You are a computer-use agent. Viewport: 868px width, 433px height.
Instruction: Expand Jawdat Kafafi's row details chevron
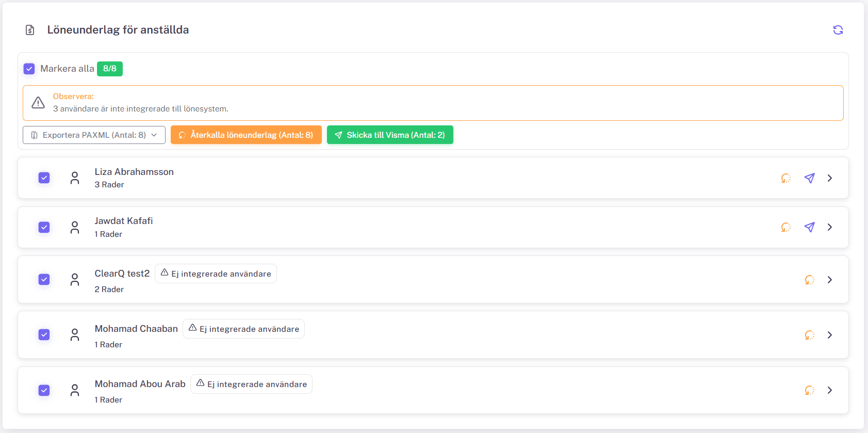coord(829,227)
